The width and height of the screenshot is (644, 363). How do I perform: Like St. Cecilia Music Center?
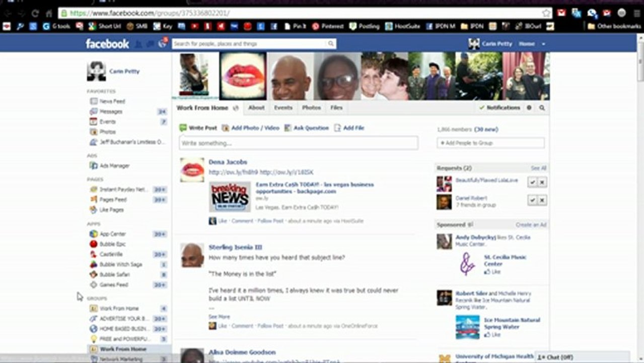tap(492, 272)
